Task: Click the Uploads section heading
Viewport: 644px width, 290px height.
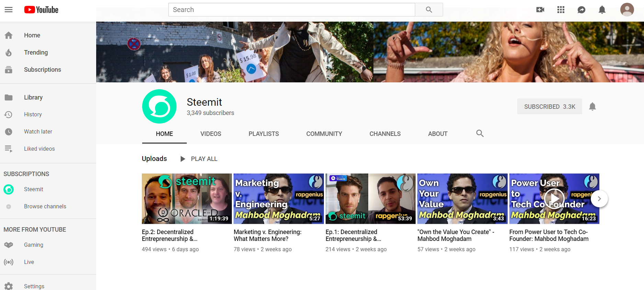Action: (154, 159)
